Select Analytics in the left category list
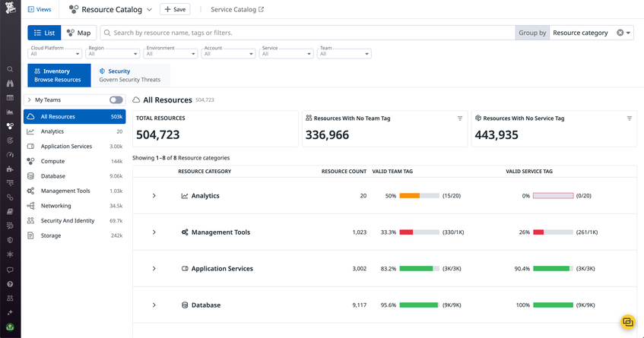 point(75,131)
